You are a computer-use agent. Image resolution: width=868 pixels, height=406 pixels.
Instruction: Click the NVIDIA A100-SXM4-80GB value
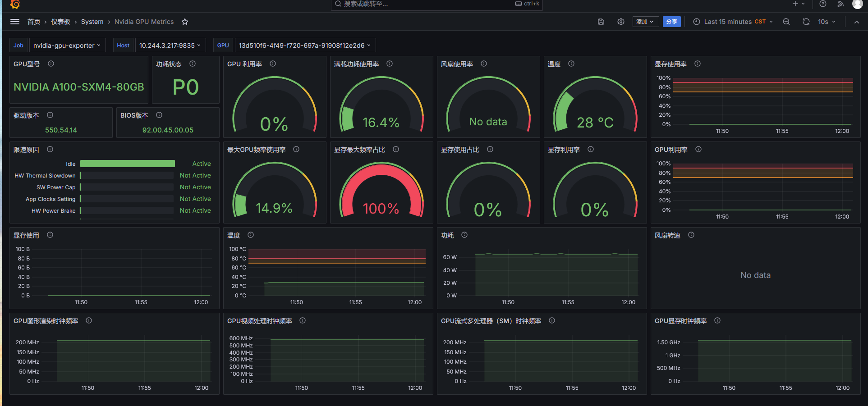pyautogui.click(x=79, y=87)
